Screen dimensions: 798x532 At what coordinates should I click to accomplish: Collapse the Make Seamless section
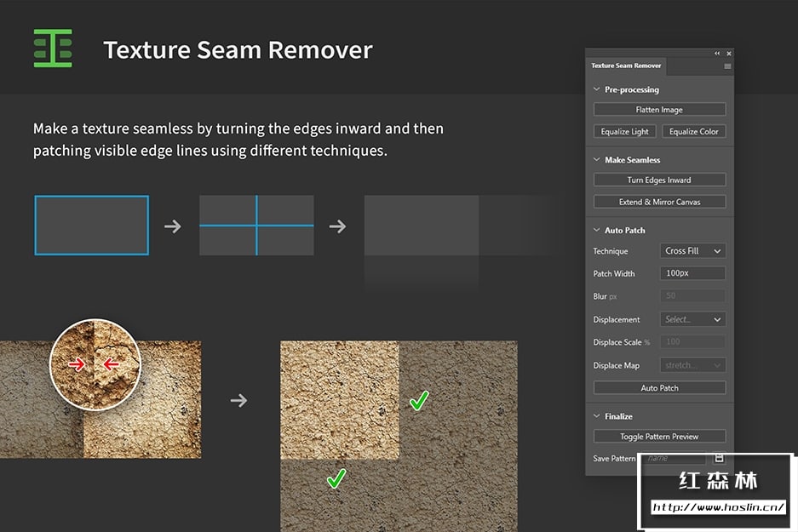tap(596, 160)
